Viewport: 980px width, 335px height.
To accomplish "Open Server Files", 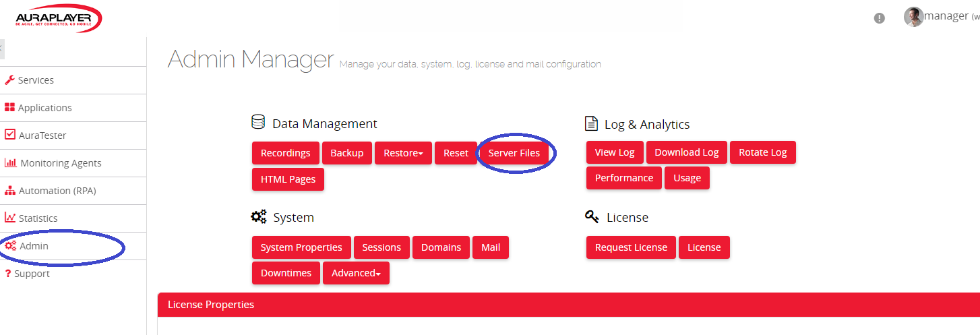I will point(514,153).
